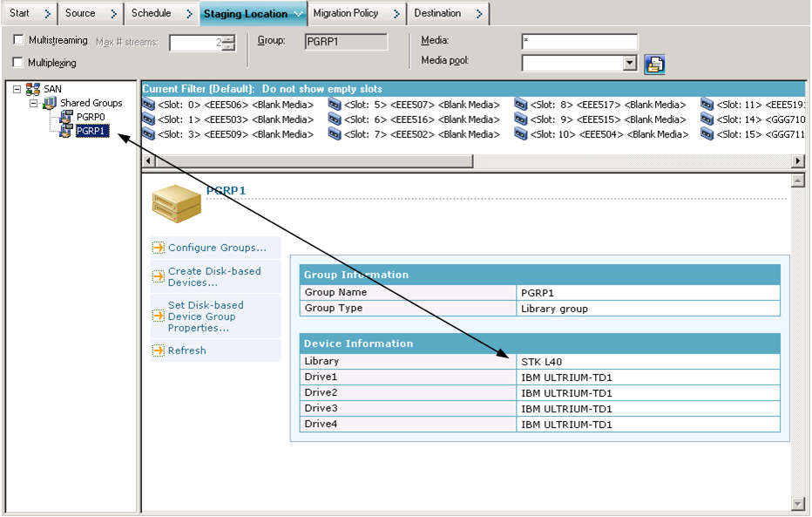
Task: Click the Max streams spinner arrows
Action: tap(228, 43)
